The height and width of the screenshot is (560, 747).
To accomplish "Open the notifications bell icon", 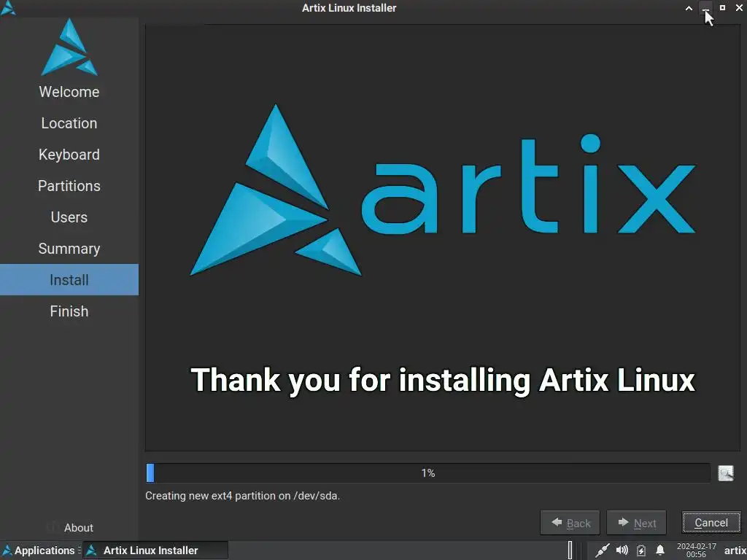I will (659, 551).
